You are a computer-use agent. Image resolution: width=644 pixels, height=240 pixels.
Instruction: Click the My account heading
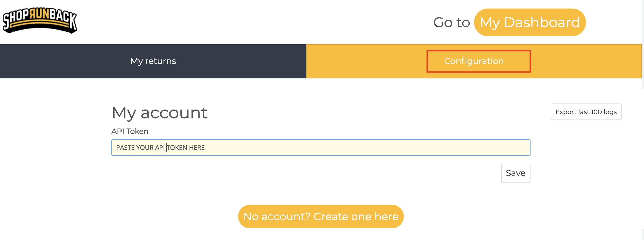tap(159, 113)
